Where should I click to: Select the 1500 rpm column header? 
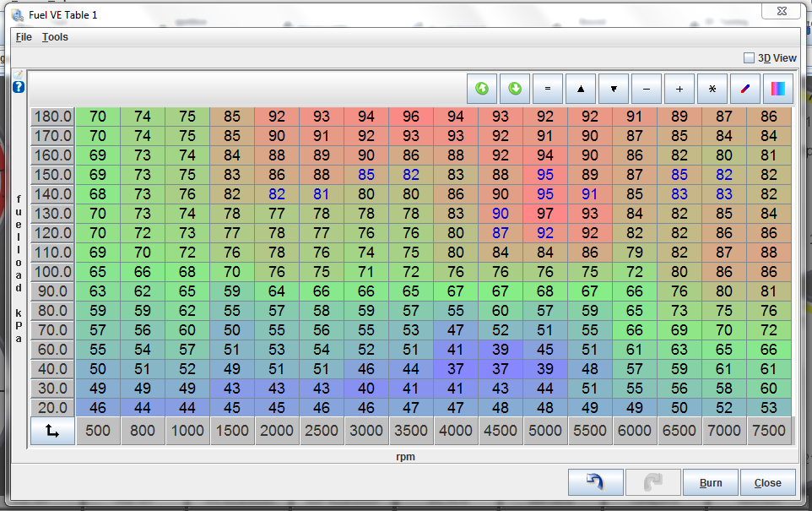[x=232, y=431]
